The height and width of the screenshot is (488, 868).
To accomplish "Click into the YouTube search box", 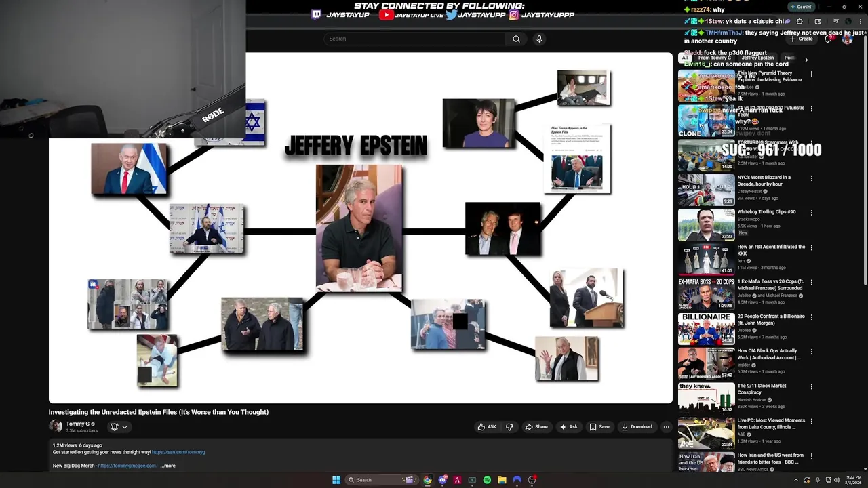I will pos(415,39).
